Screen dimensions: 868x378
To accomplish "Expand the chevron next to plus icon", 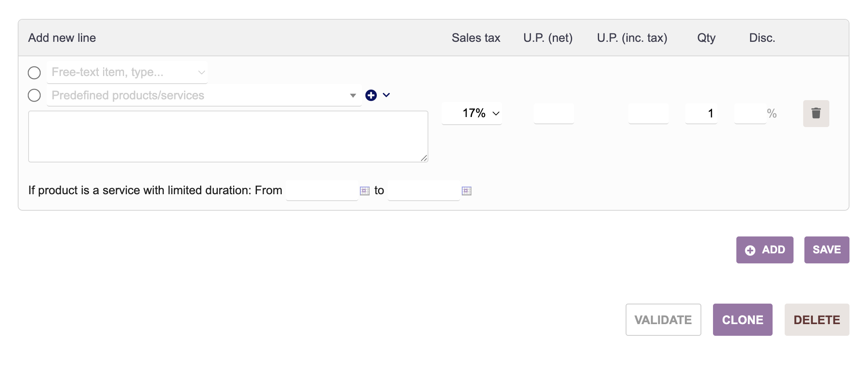I will pyautogui.click(x=386, y=95).
